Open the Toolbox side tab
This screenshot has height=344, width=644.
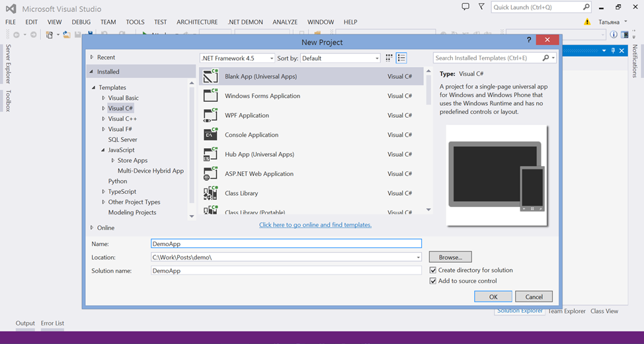8,101
